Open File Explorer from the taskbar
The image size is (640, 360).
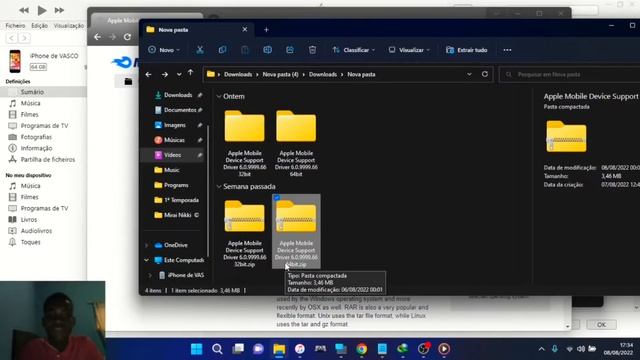(279, 349)
